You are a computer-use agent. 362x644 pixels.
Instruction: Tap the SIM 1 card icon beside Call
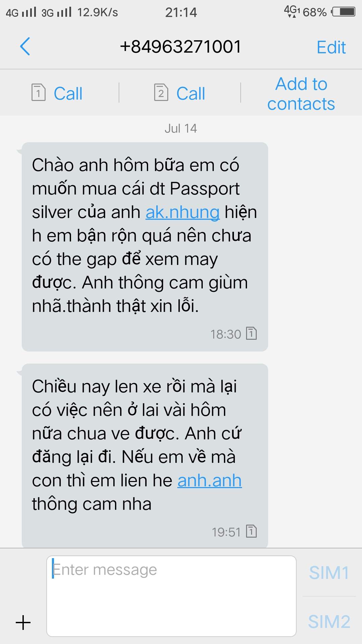(38, 92)
